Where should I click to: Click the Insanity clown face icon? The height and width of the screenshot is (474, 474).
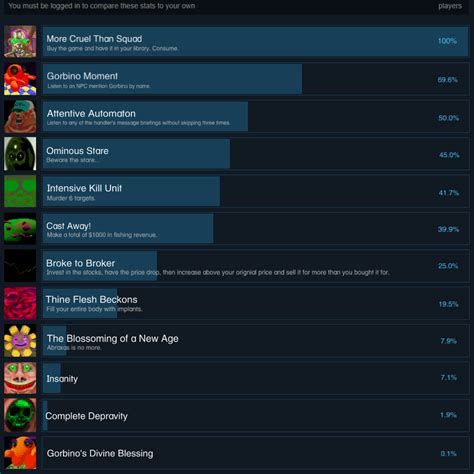pyautogui.click(x=20, y=378)
